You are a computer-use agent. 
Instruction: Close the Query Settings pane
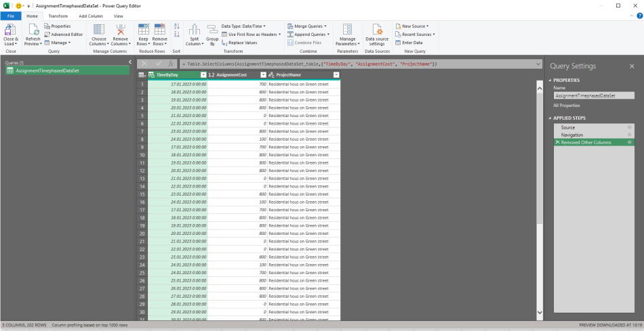click(632, 66)
